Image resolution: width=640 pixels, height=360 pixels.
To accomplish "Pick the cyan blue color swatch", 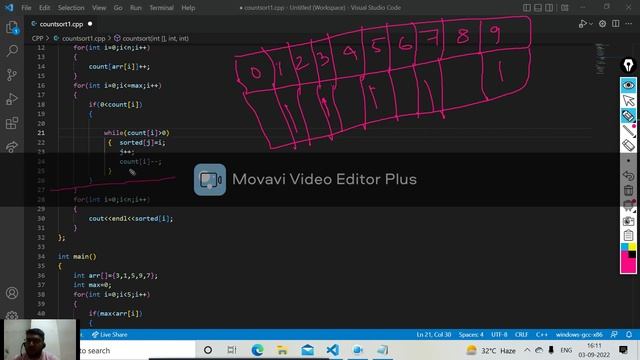I will 624,247.
